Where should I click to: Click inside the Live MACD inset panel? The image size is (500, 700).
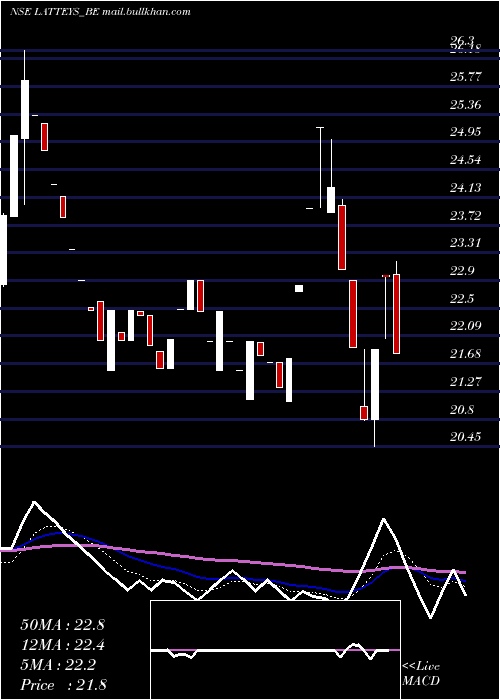tap(275, 650)
